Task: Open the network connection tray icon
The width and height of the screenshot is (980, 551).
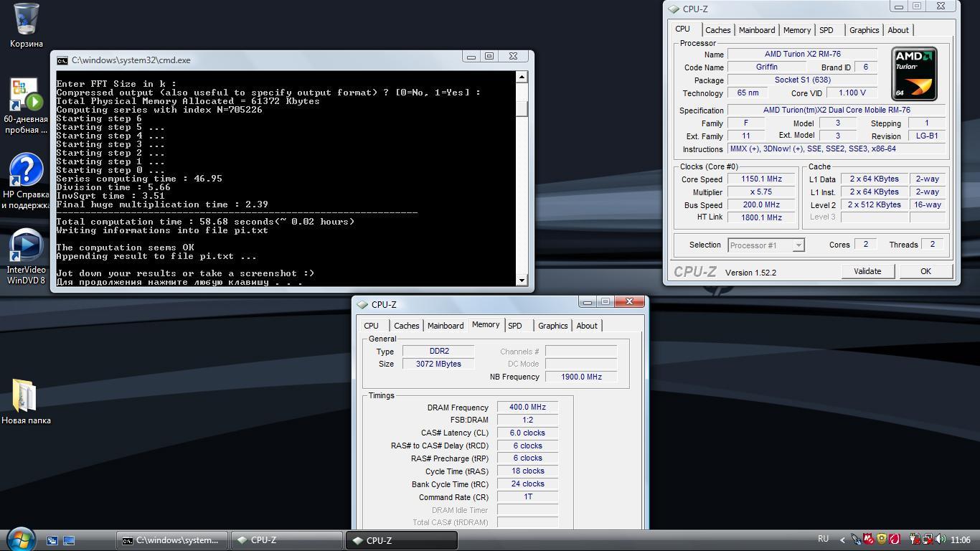Action: 928,540
